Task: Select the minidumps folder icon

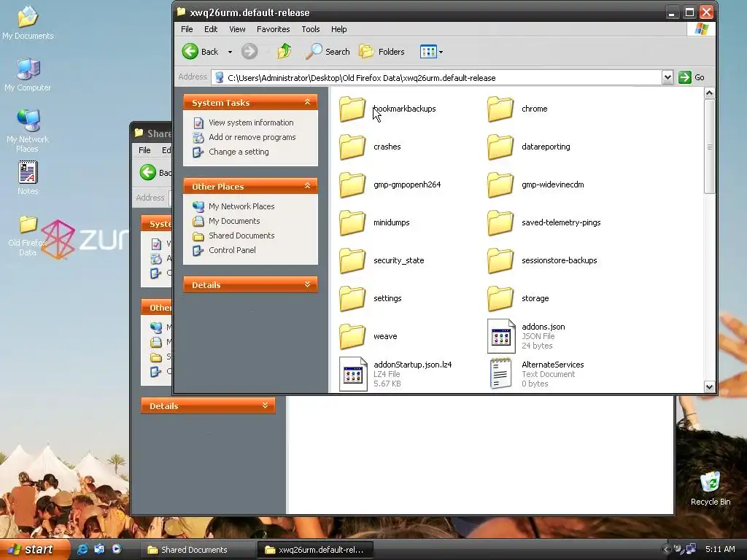Action: pyautogui.click(x=352, y=222)
